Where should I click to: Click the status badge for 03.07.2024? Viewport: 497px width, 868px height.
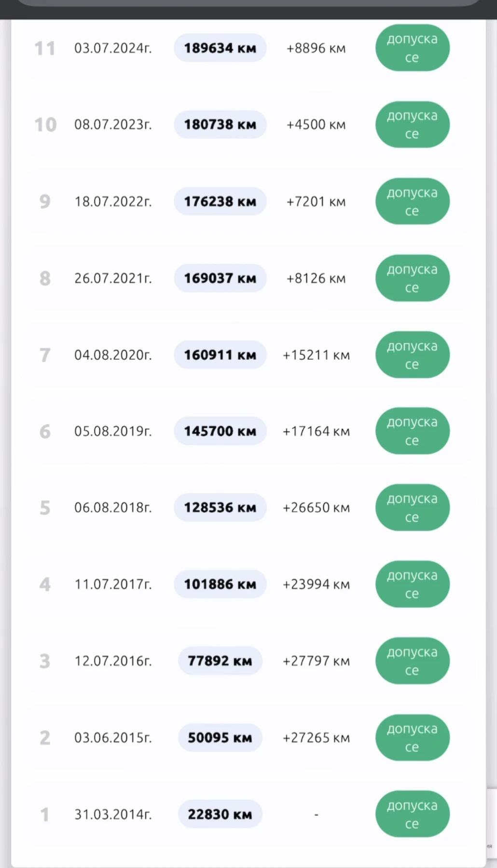[413, 48]
